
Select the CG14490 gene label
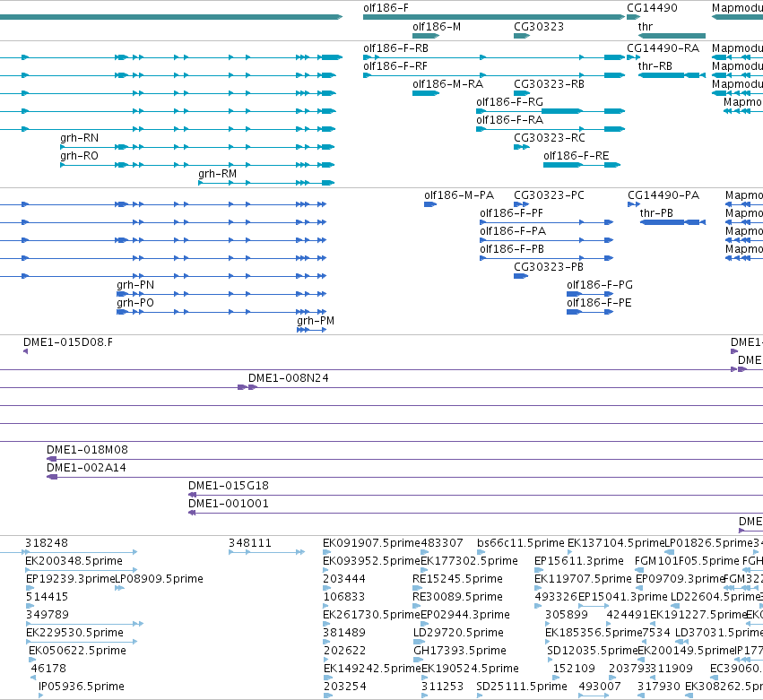652,8
